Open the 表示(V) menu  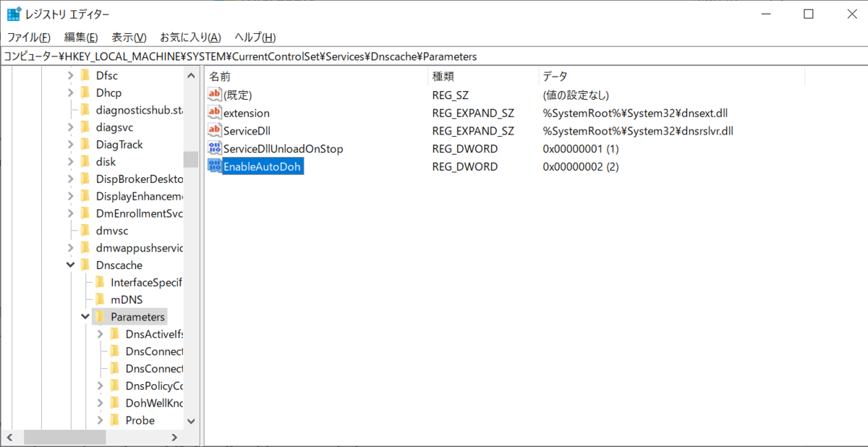point(129,37)
